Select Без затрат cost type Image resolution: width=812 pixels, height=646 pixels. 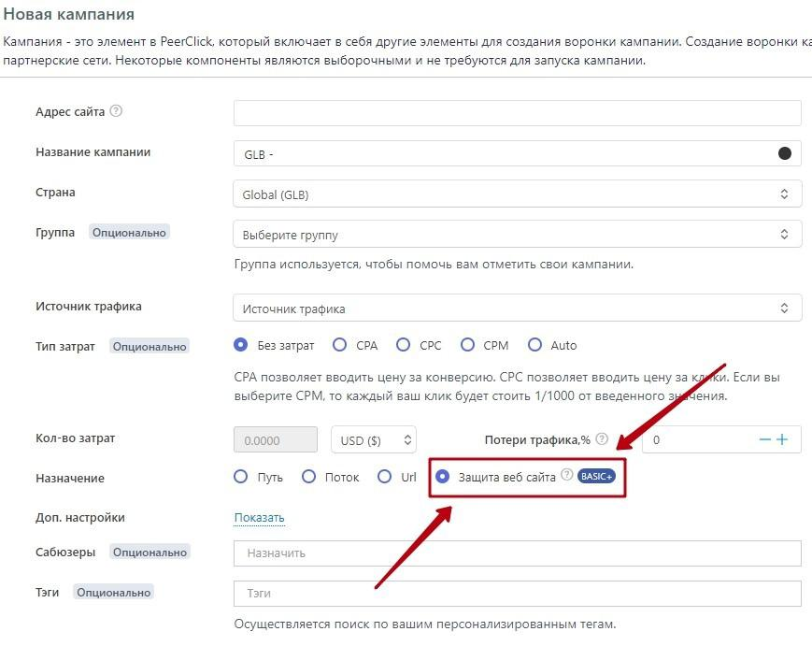coord(241,345)
